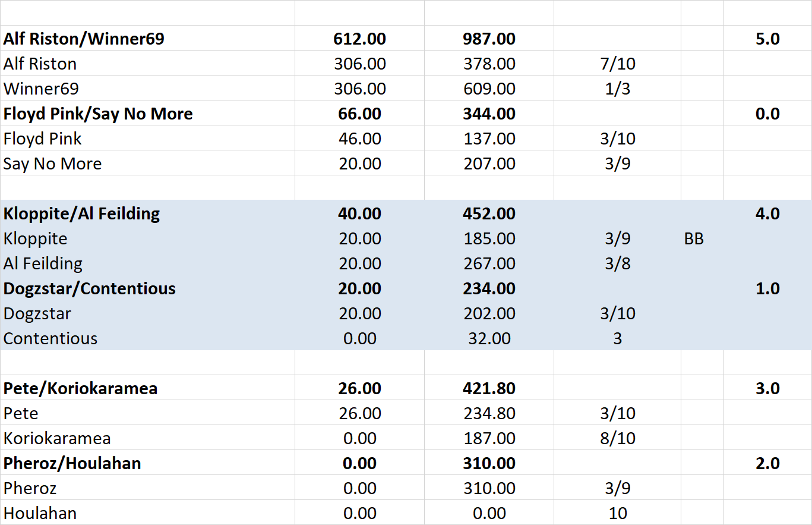This screenshot has height=525, width=812.
Task: Click Alf Riston's 7/10 cell
Action: (x=617, y=64)
